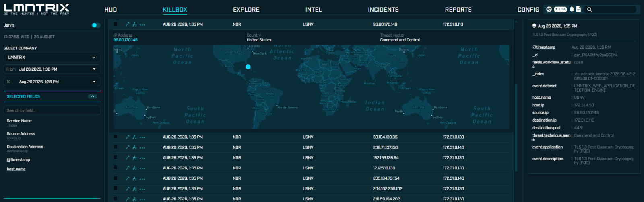Select the Source Address field
644x202 pixels.
coord(21,134)
